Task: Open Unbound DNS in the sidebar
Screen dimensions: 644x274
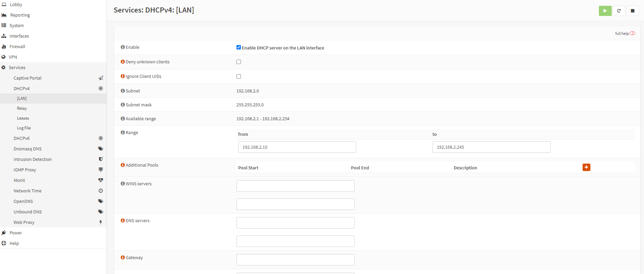Action: pyautogui.click(x=28, y=212)
